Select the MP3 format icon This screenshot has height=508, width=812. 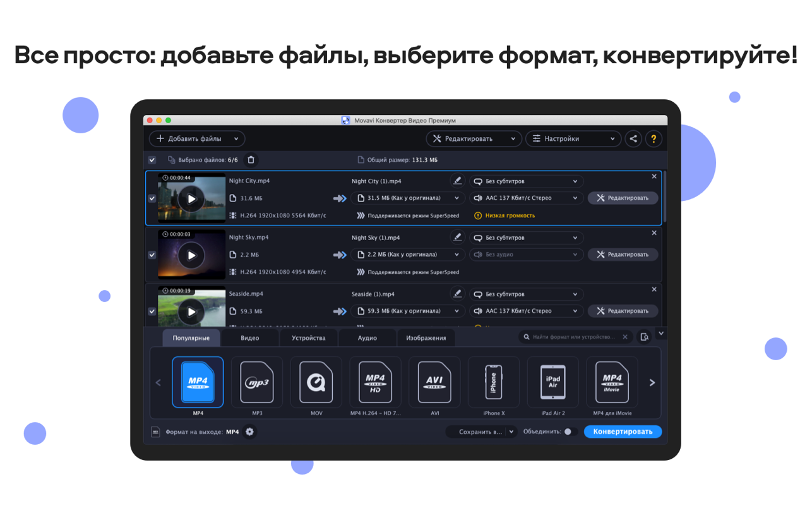pyautogui.click(x=257, y=382)
